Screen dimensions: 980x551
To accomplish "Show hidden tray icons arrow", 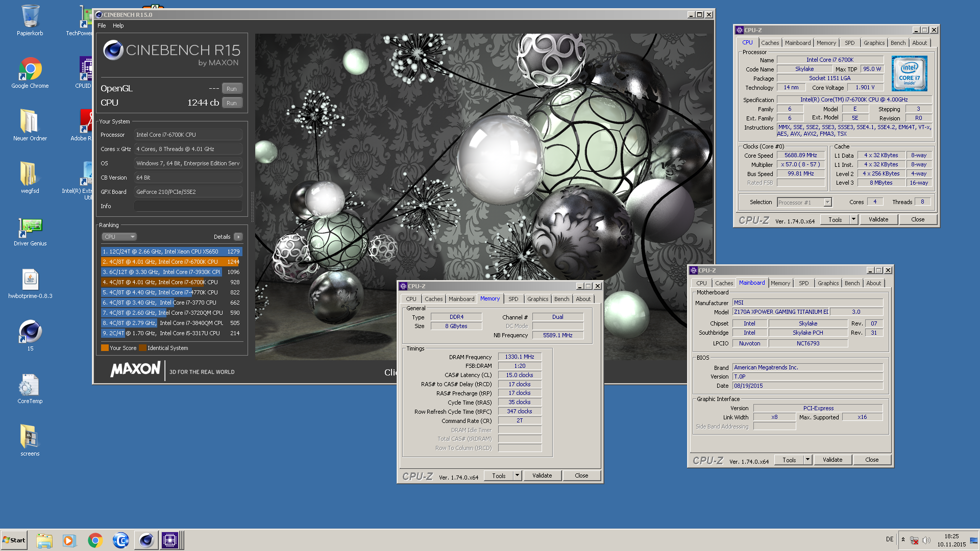I will 903,539.
